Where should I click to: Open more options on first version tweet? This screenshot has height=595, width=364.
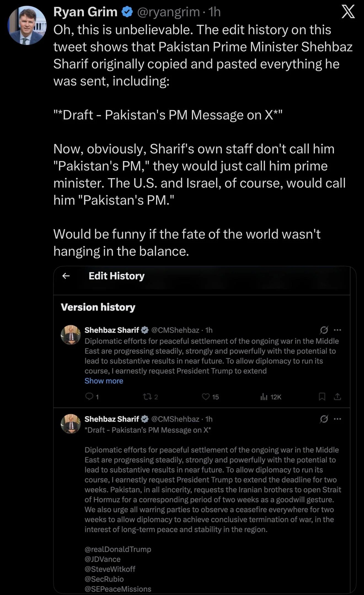tap(338, 330)
